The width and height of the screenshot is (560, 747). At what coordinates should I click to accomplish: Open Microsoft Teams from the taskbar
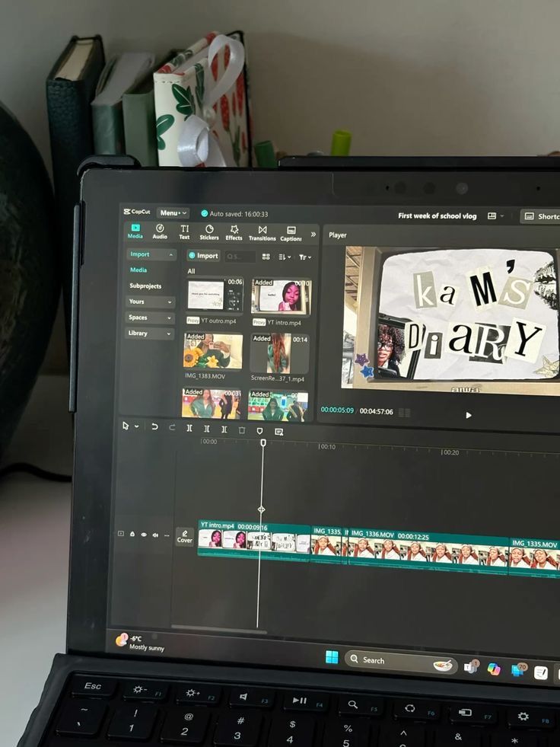[x=472, y=667]
